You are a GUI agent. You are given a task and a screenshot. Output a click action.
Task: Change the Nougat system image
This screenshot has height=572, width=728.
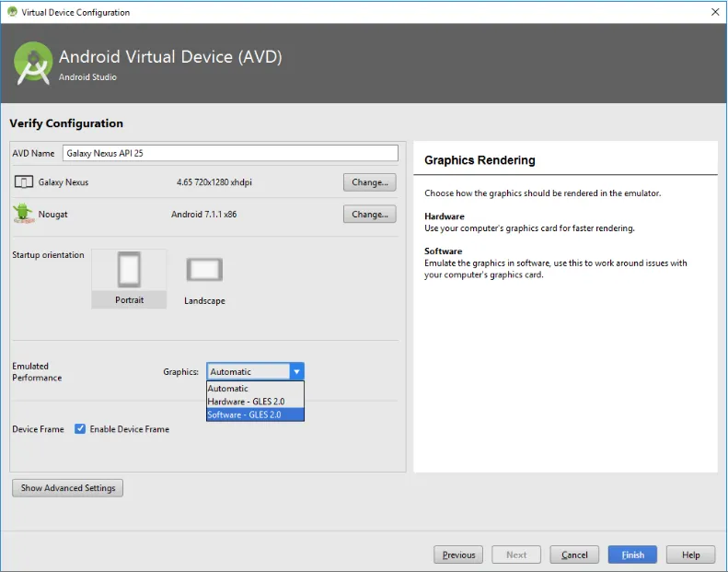(370, 215)
